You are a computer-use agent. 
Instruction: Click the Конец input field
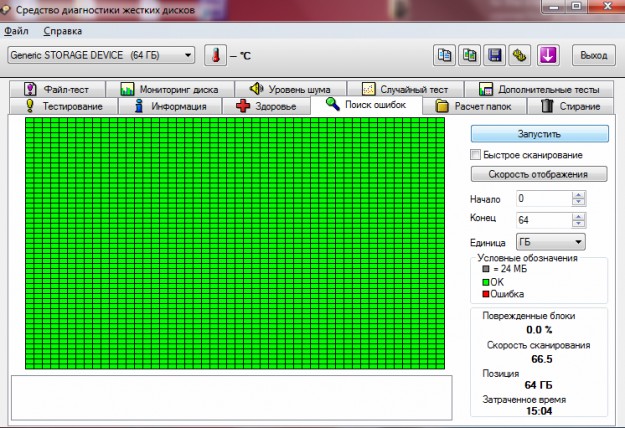[x=542, y=219]
